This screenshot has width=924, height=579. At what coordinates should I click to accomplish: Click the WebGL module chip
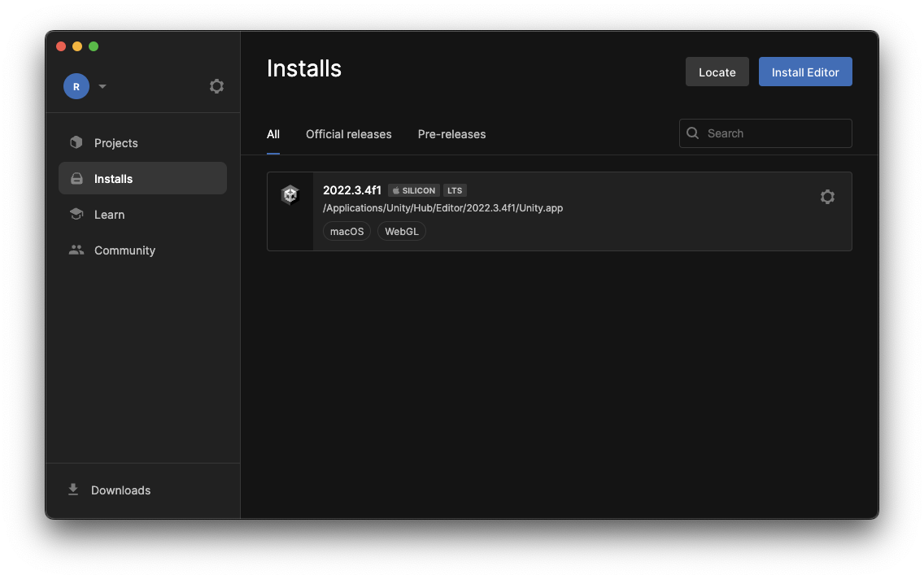[401, 232]
